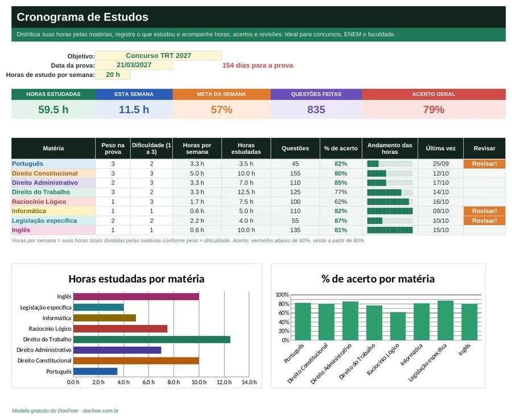Select the Direito Constitucional subject cell
512x420 pixels.
point(53,173)
